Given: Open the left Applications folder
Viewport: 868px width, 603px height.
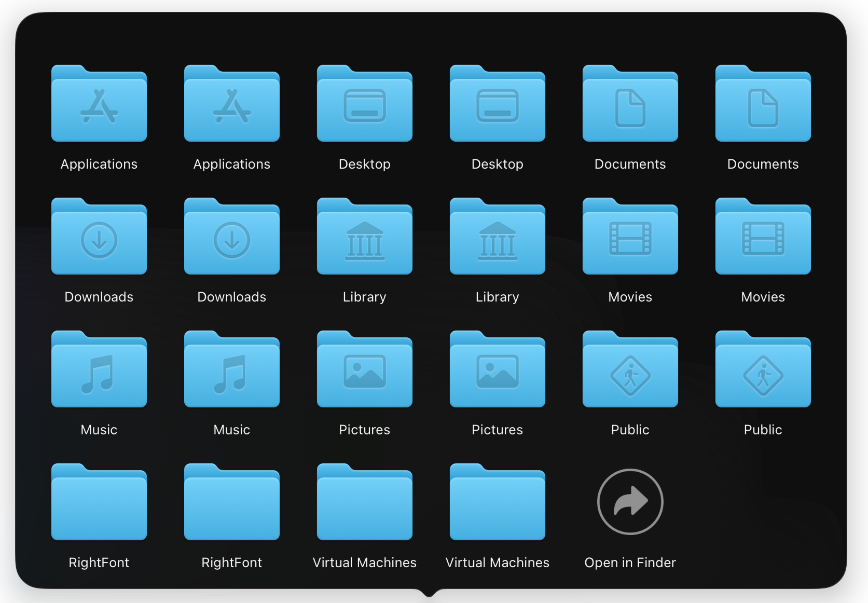Looking at the screenshot, I should coord(99,103).
